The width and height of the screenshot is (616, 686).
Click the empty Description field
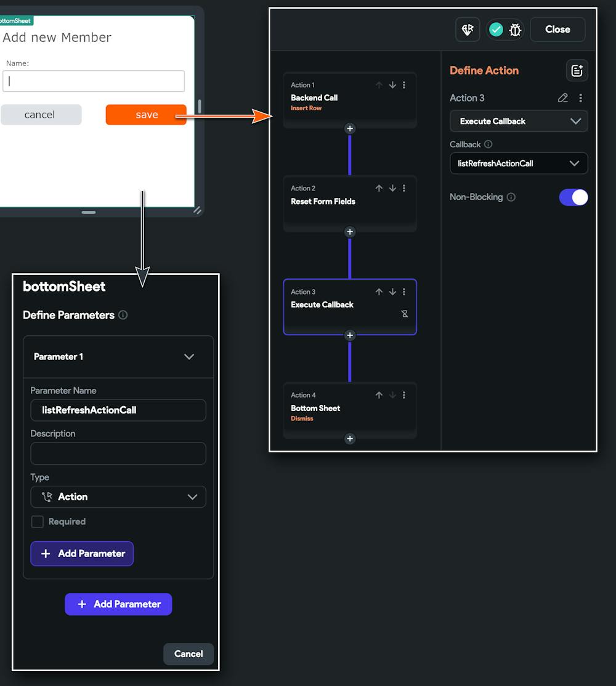pos(118,453)
